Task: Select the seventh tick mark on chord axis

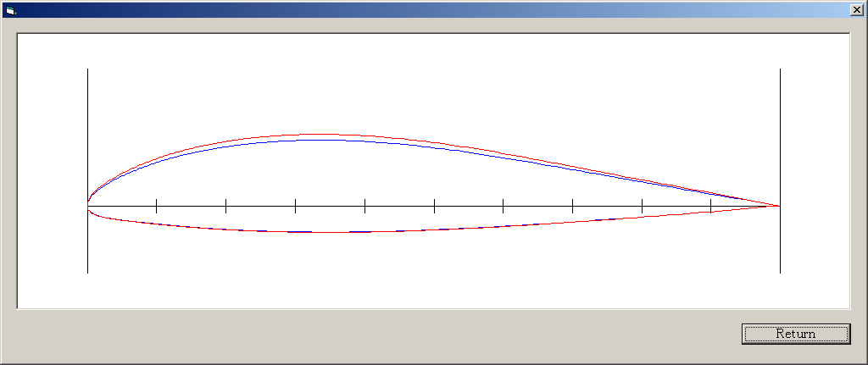Action: 572,205
